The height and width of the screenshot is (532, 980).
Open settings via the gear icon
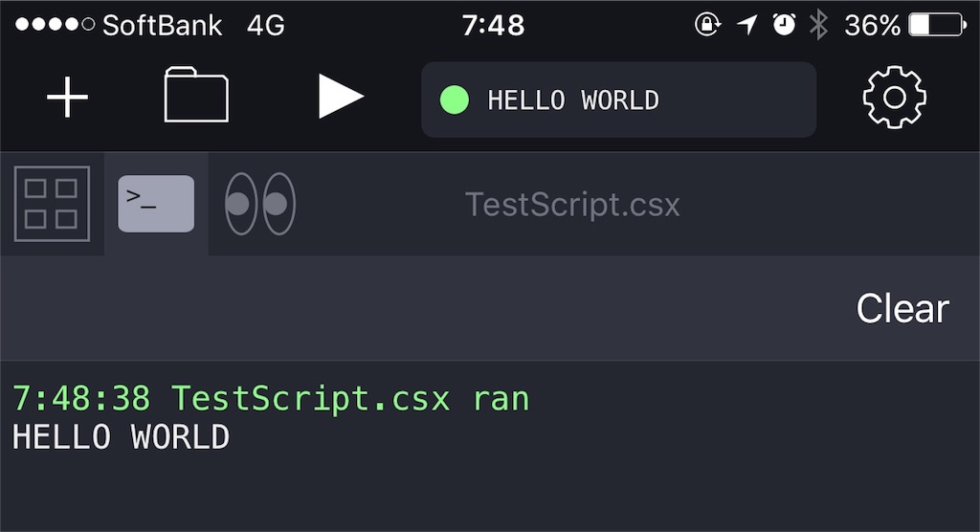[x=895, y=98]
